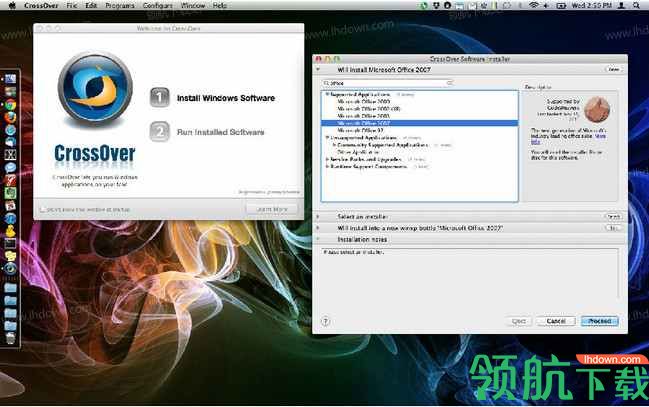Image resolution: width=649 pixels, height=407 pixels.
Task: Select Other Application tree row
Action: (x=420, y=152)
